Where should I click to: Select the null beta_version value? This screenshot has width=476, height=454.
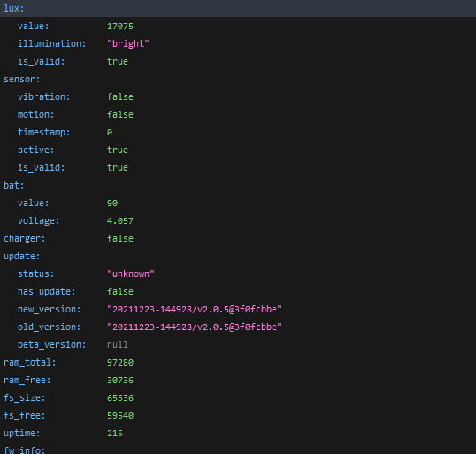click(118, 344)
